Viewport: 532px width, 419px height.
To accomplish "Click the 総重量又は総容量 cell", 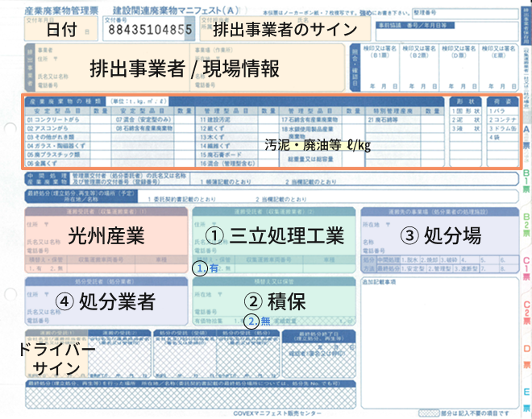I will [x=311, y=159].
